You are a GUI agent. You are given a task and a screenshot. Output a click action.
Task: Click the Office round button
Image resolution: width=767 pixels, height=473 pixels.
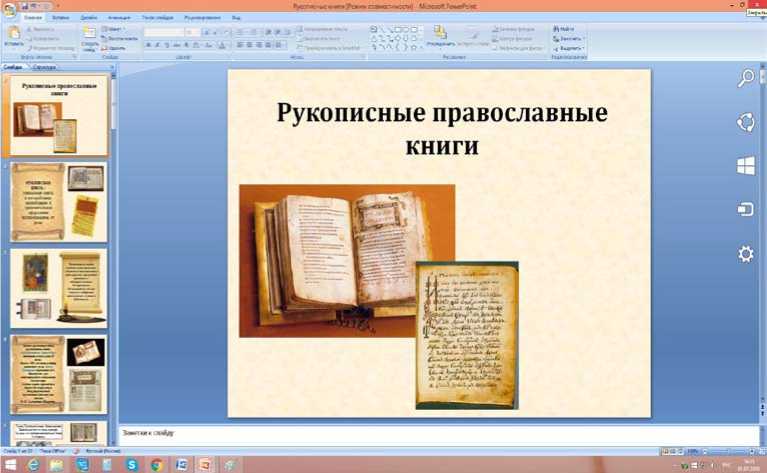coord(9,9)
